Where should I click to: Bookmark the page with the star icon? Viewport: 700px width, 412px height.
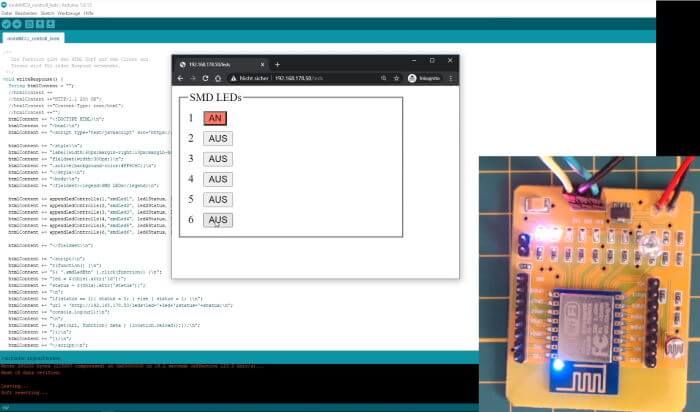coord(396,78)
